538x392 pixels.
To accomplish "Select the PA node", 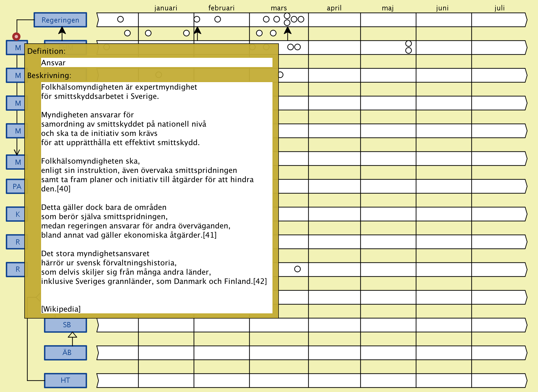I will click(x=16, y=186).
